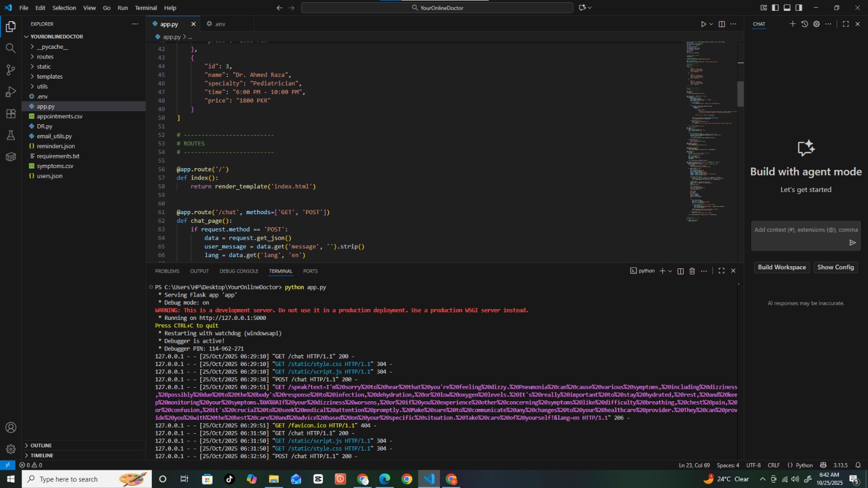Image resolution: width=868 pixels, height=488 pixels.
Task: Open appointments.csv in the explorer
Action: click(84, 116)
